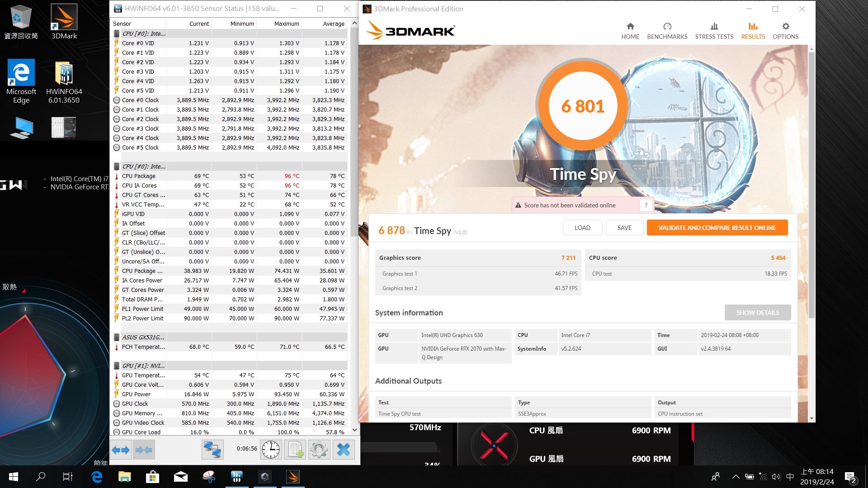
Task: Close HWiNFO sensors with blue X button
Action: (344, 450)
